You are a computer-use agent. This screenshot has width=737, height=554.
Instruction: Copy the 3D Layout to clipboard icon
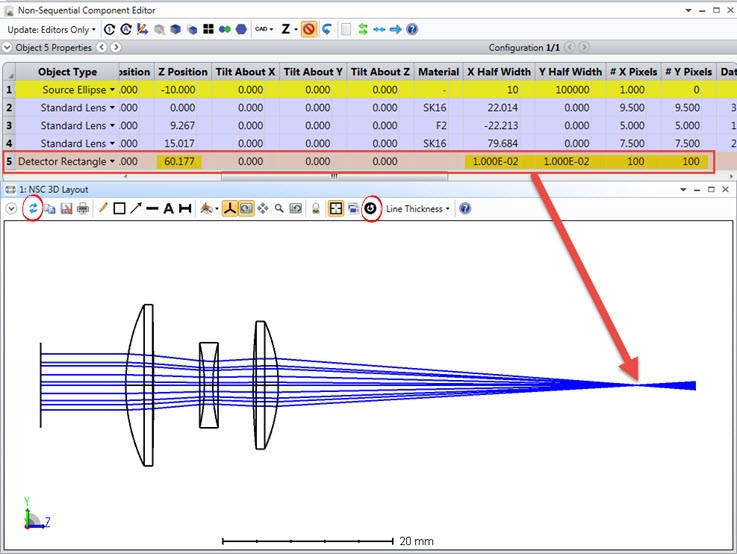coord(50,209)
